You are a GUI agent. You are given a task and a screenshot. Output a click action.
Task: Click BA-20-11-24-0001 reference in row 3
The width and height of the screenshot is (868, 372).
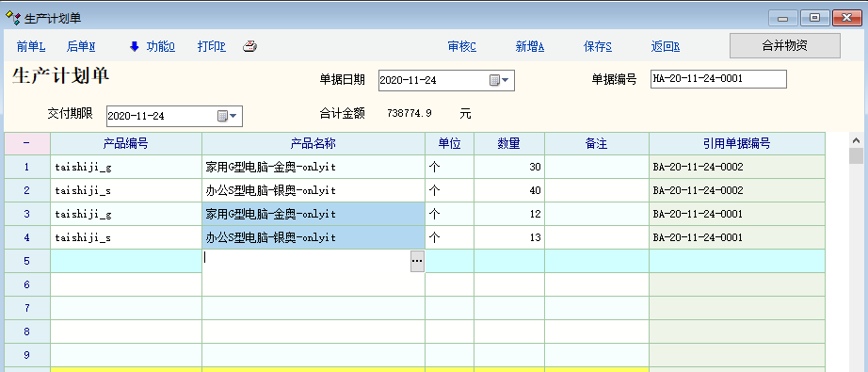(698, 214)
